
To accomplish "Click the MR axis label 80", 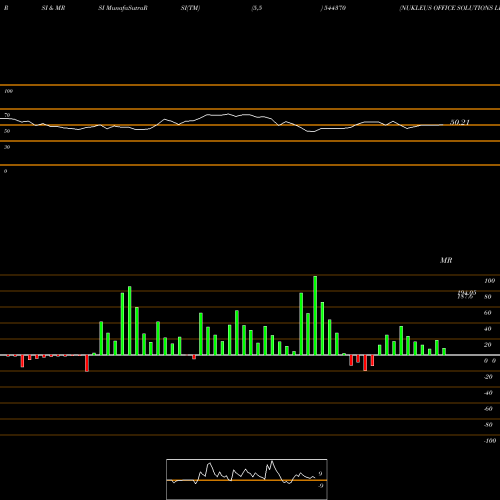I will (x=488, y=297).
